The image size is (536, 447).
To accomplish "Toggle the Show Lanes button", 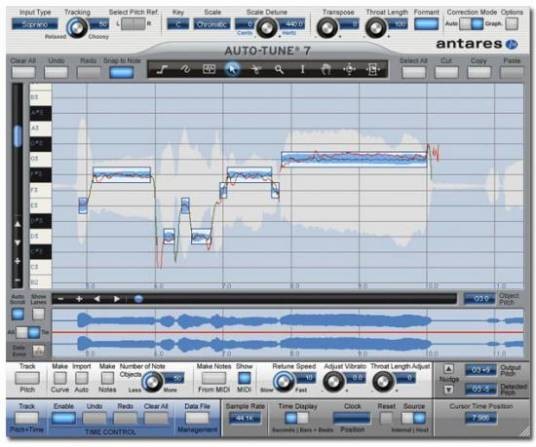I will click(x=38, y=314).
